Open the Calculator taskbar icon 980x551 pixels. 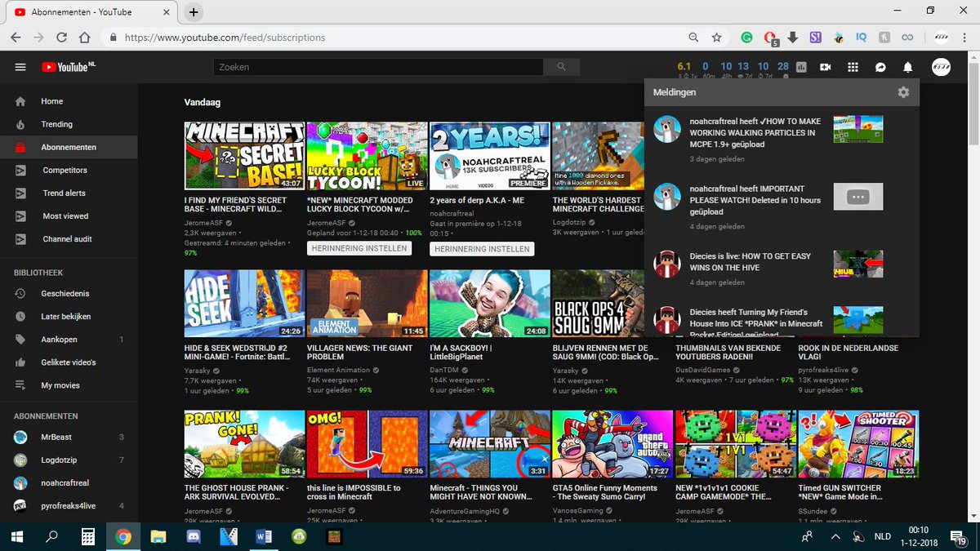tap(87, 536)
